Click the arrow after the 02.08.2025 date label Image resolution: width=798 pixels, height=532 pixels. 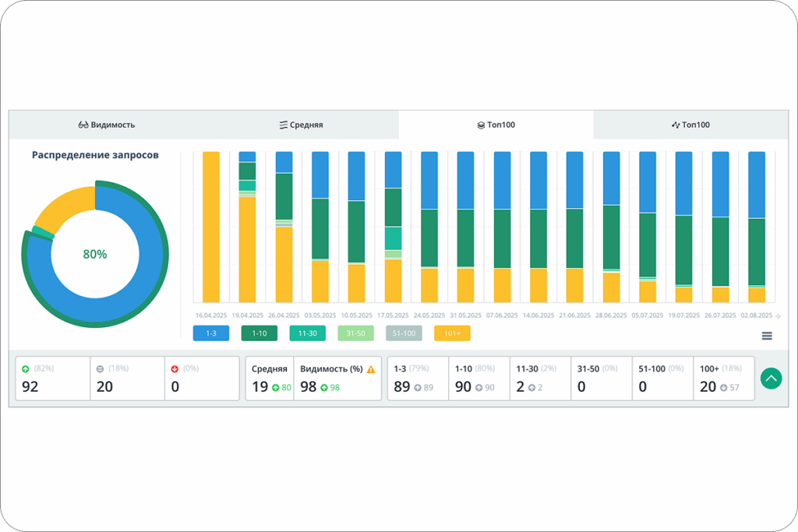point(777,315)
